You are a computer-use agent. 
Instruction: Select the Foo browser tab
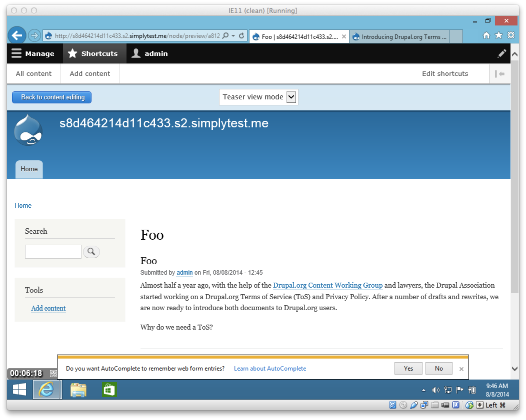(299, 37)
